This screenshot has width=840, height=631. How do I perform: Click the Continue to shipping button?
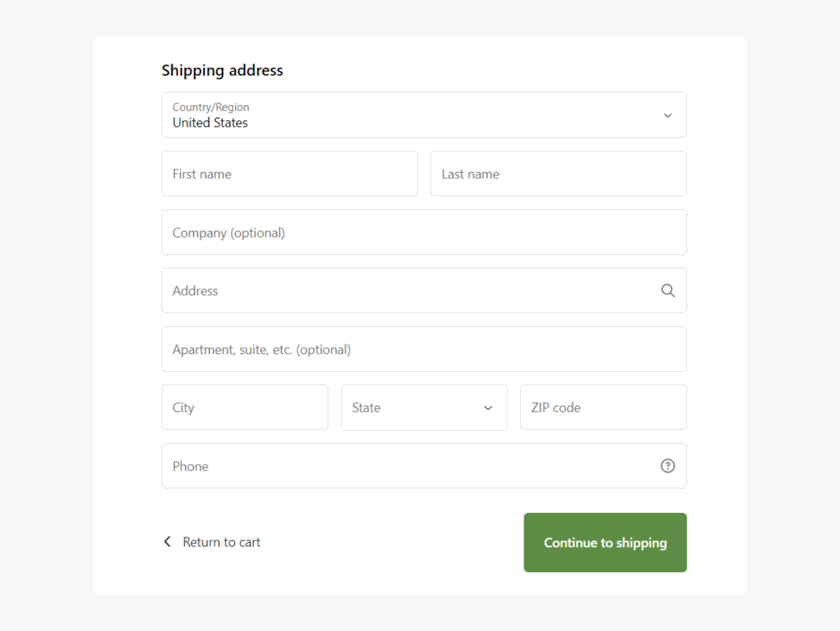(605, 542)
